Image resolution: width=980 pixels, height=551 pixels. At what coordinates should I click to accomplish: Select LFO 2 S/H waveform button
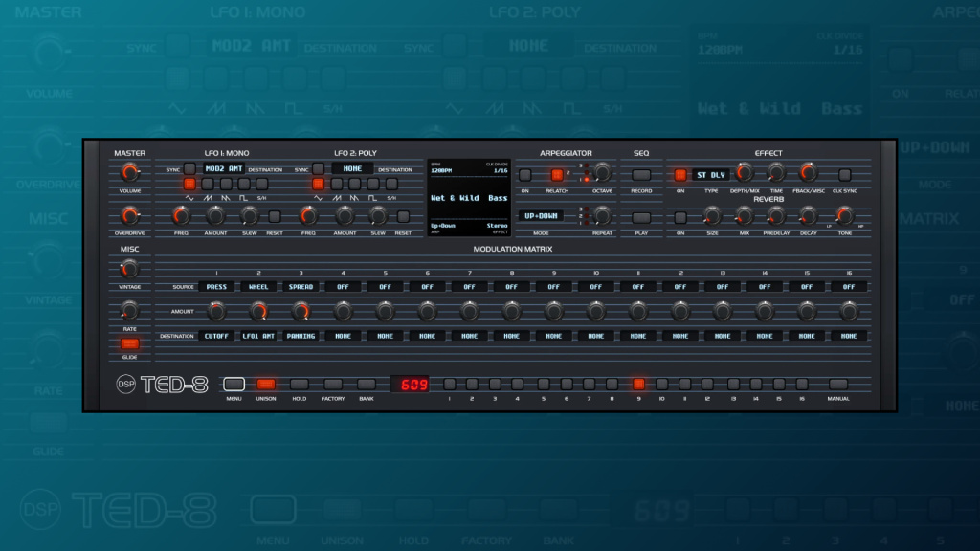point(391,184)
